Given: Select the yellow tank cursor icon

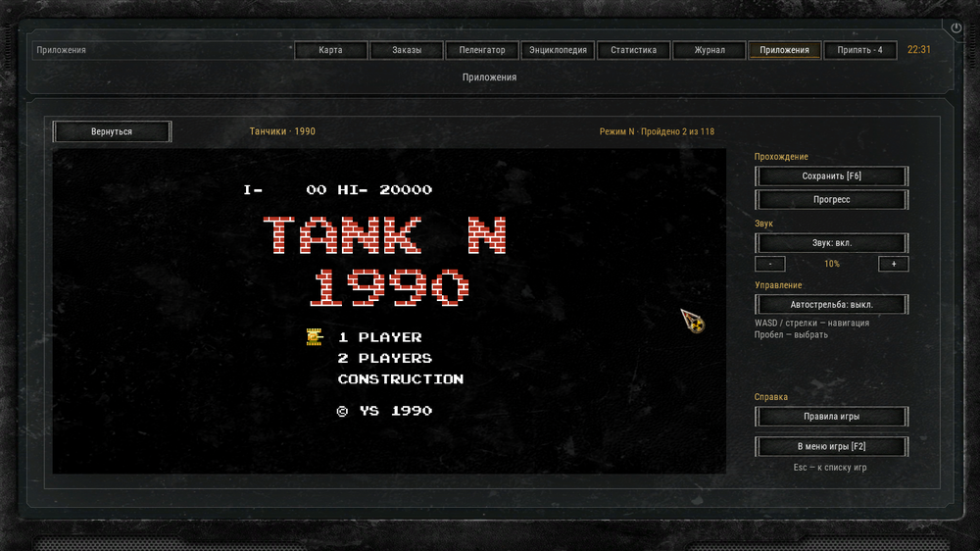Looking at the screenshot, I should coord(315,337).
